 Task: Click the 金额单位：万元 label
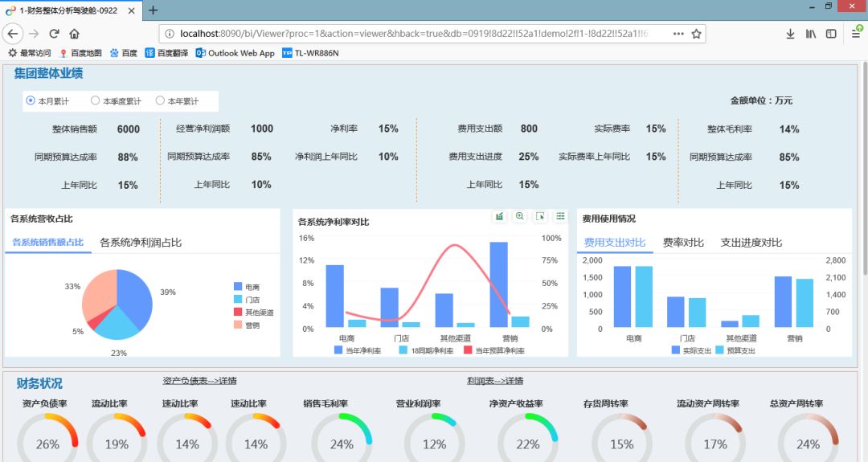point(761,100)
